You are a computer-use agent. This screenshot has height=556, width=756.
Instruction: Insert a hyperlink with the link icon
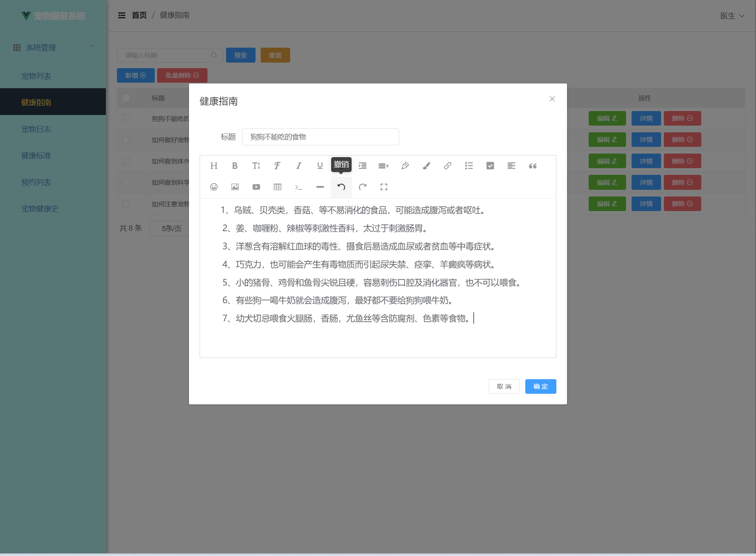pyautogui.click(x=447, y=166)
